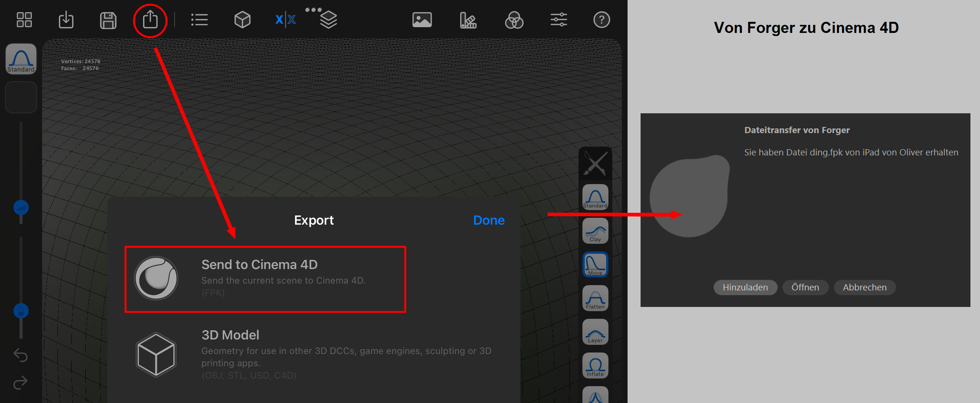Select the Inflate brush

[595, 365]
